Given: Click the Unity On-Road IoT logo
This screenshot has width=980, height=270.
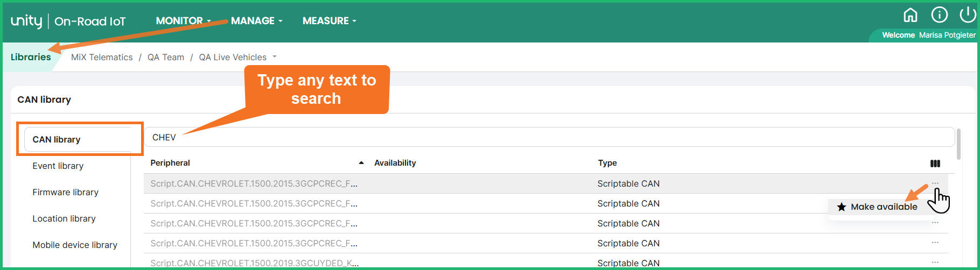Looking at the screenshot, I should point(68,21).
